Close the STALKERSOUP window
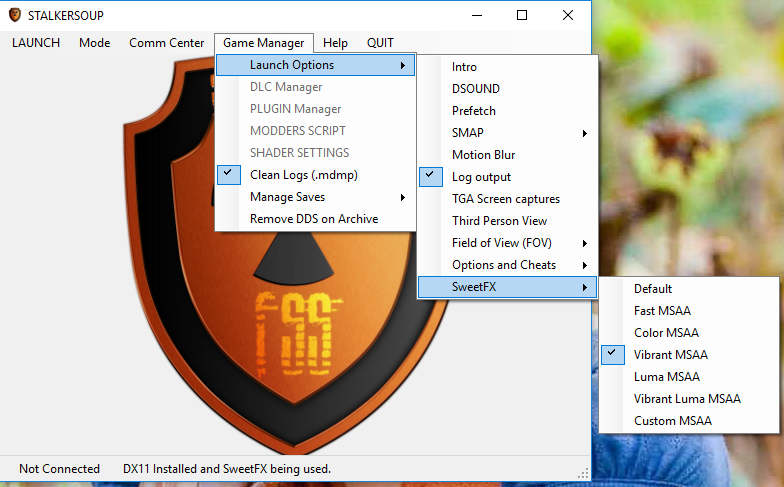Screen dimensions: 784x487 click(x=568, y=16)
